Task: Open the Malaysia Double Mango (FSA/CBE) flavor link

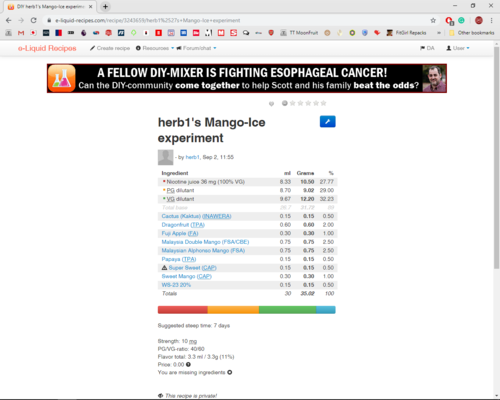Action: pyautogui.click(x=205, y=242)
